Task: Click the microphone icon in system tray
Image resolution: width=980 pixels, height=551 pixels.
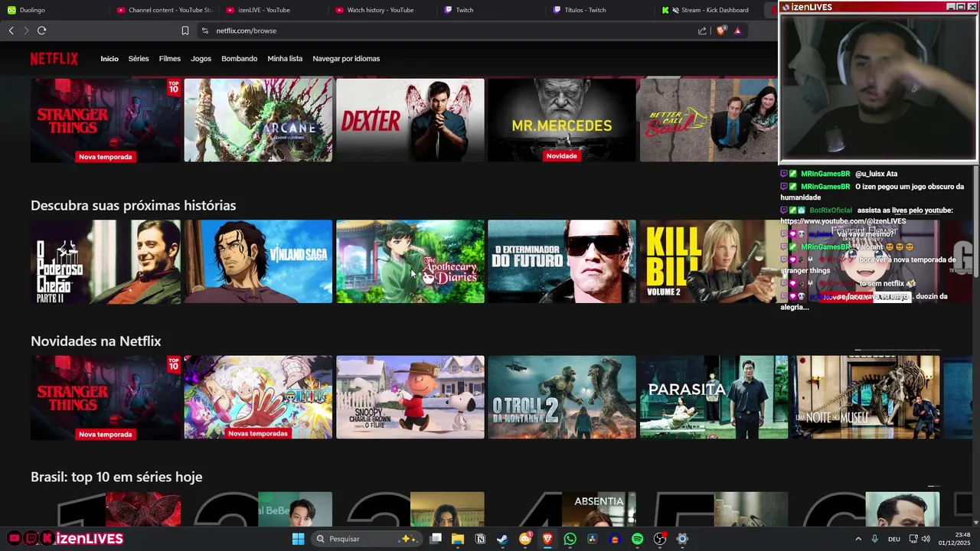Action: click(x=874, y=539)
